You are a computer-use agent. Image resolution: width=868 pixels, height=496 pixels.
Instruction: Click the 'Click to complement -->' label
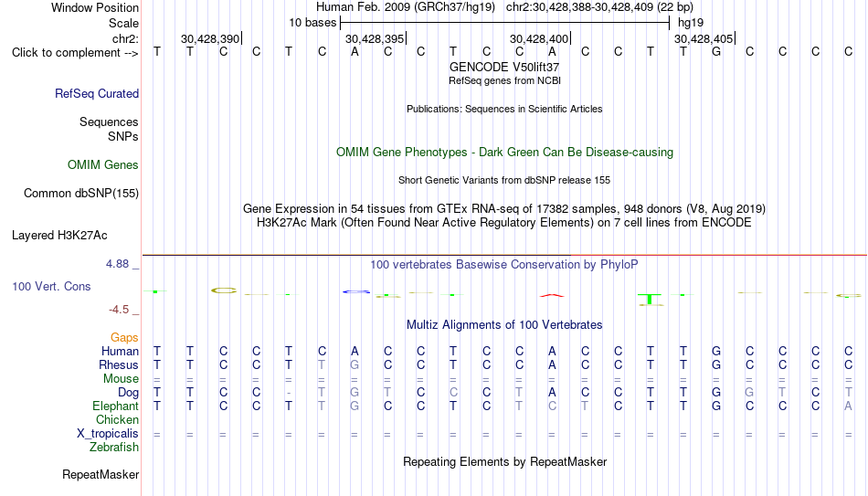pyautogui.click(x=75, y=53)
